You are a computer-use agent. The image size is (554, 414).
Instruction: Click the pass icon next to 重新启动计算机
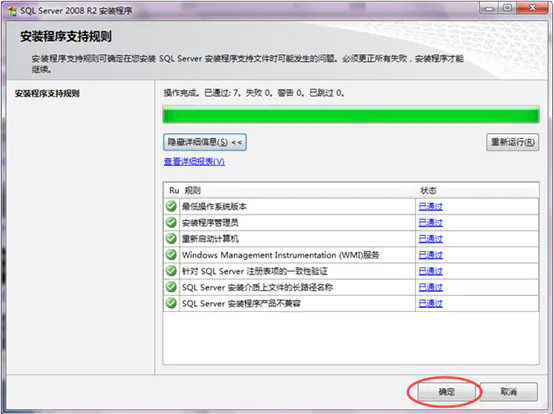[x=171, y=238]
